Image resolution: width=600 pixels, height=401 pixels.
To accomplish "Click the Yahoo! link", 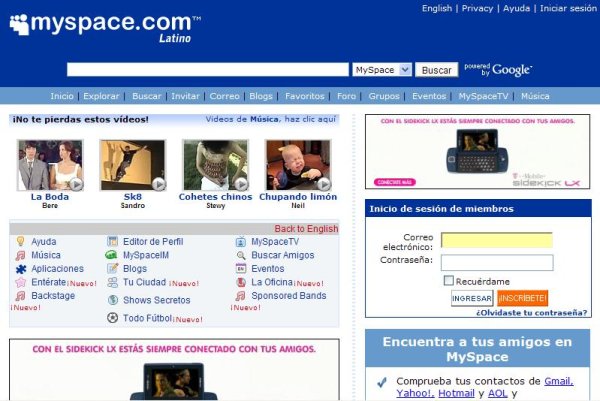I will [415, 393].
